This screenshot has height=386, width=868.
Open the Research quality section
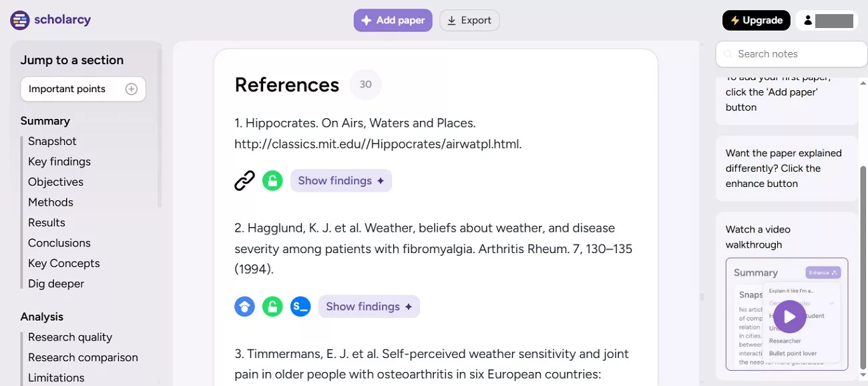coord(69,337)
